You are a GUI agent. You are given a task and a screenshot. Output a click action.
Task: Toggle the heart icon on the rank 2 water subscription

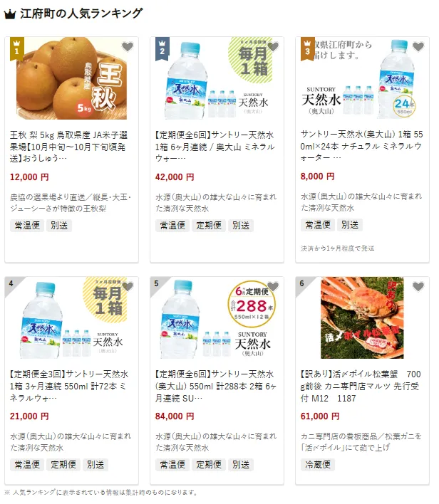tap(273, 46)
